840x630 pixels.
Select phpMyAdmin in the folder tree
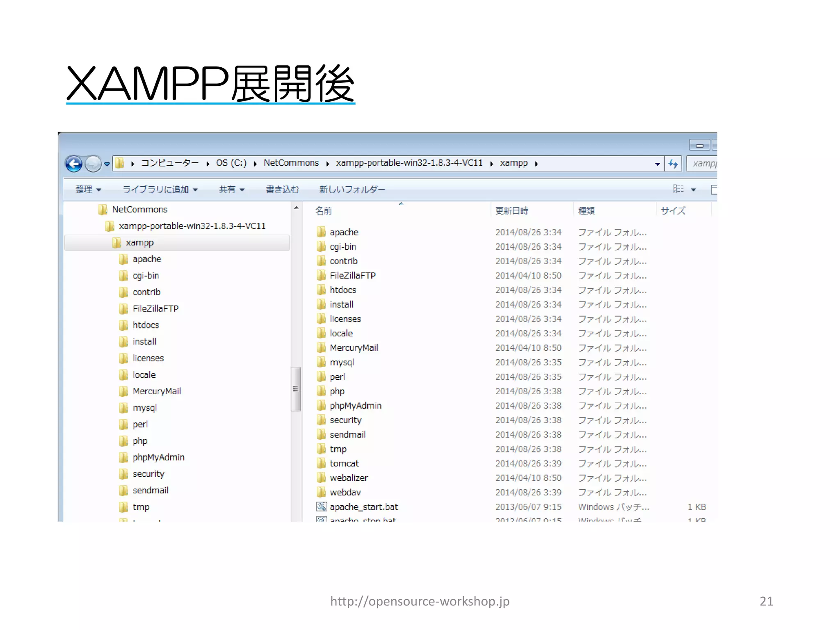click(x=158, y=457)
